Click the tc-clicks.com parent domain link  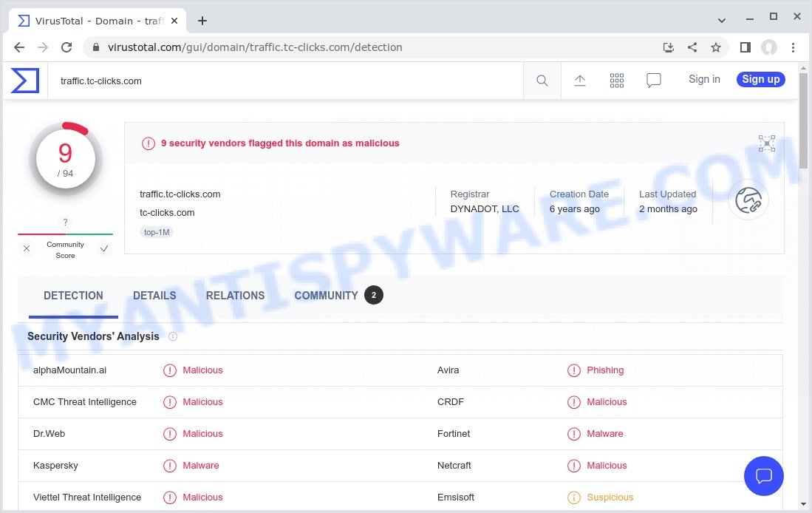pyautogui.click(x=167, y=212)
